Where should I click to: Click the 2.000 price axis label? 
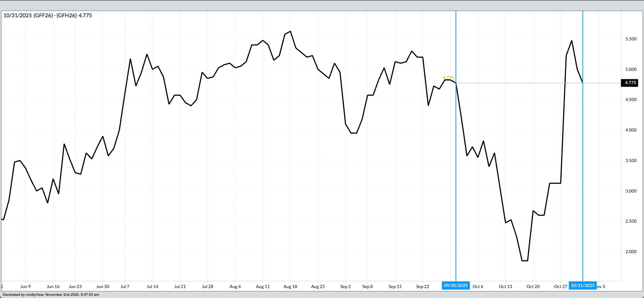(631, 252)
